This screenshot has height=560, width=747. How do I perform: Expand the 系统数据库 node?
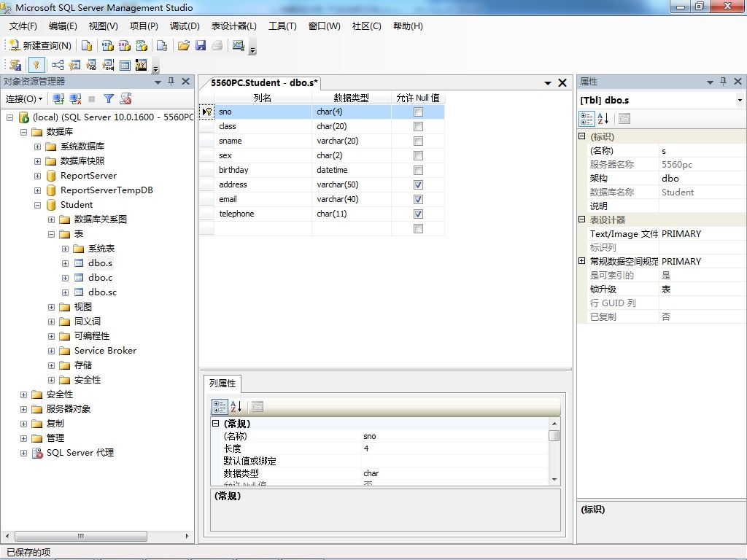point(37,147)
